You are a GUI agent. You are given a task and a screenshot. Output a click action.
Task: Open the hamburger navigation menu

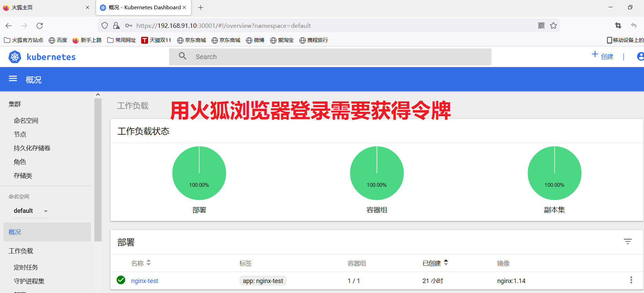(x=13, y=79)
